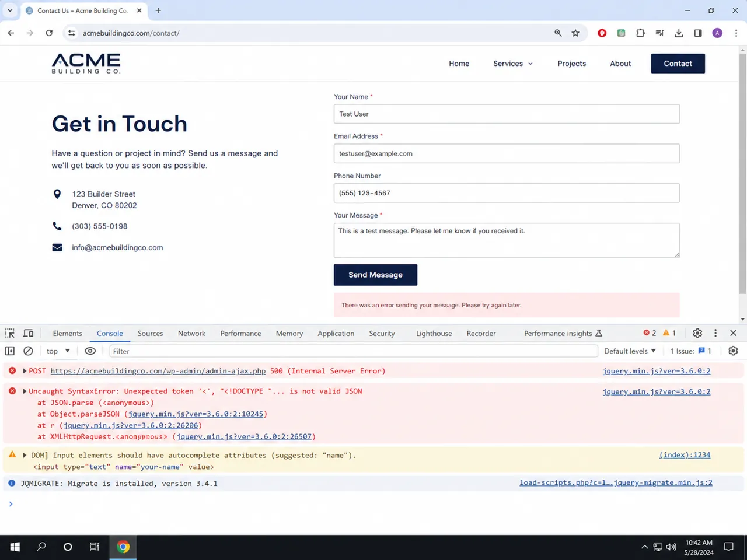Image resolution: width=747 pixels, height=560 pixels.
Task: Open Chrome's three-dot menu
Action: pyautogui.click(x=736, y=33)
